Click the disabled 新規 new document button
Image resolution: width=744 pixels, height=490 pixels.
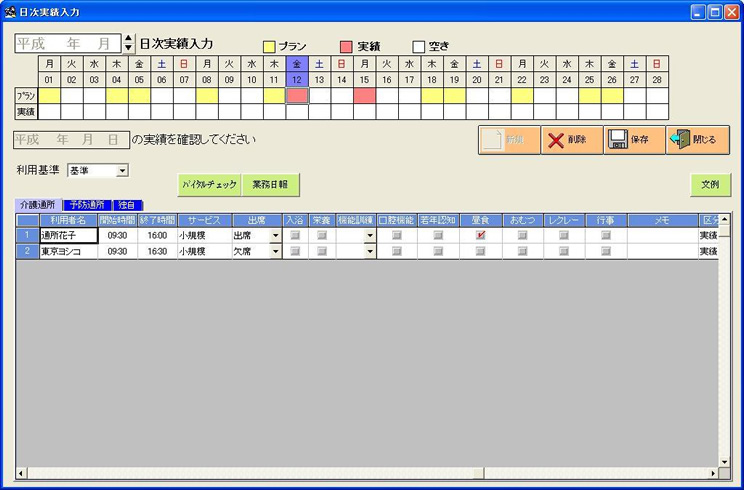coord(508,140)
